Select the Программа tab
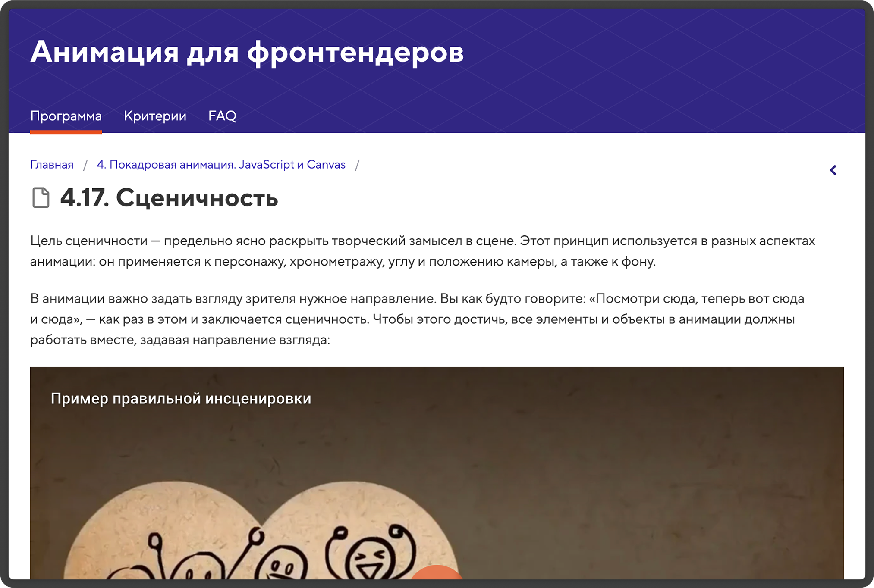 pyautogui.click(x=66, y=116)
